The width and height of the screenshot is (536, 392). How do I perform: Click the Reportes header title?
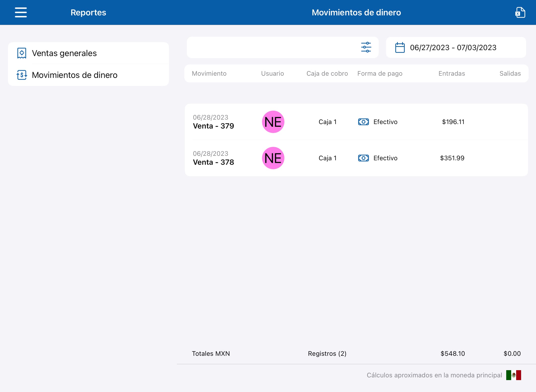88,12
